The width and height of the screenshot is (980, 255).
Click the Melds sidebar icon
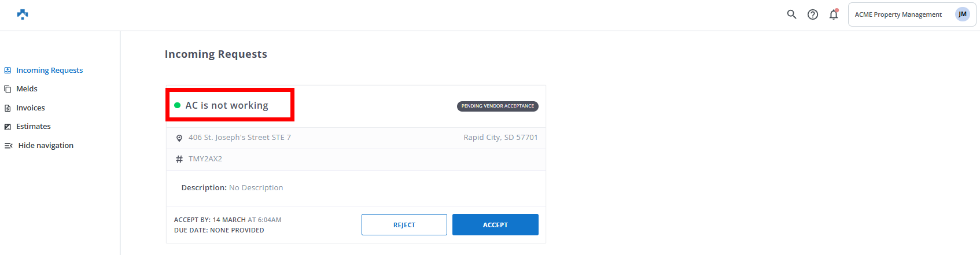[x=8, y=89]
